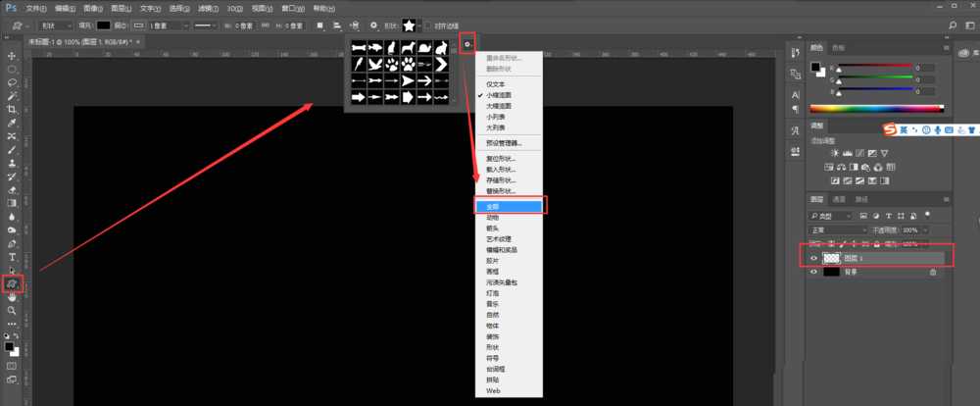Viewport: 980px width, 406px height.
Task: Switch to the 通道 tab
Action: [840, 198]
